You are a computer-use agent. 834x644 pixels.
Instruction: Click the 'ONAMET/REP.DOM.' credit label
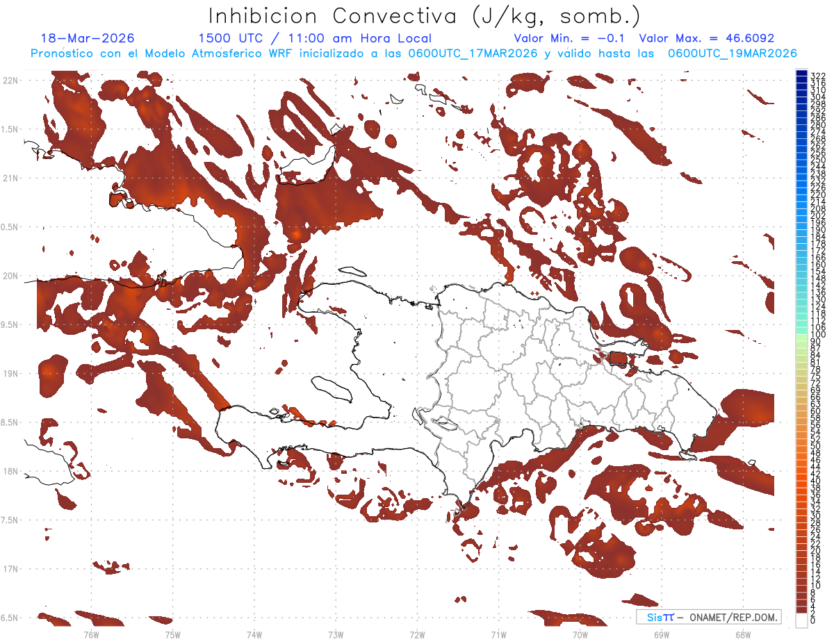pyautogui.click(x=733, y=617)
